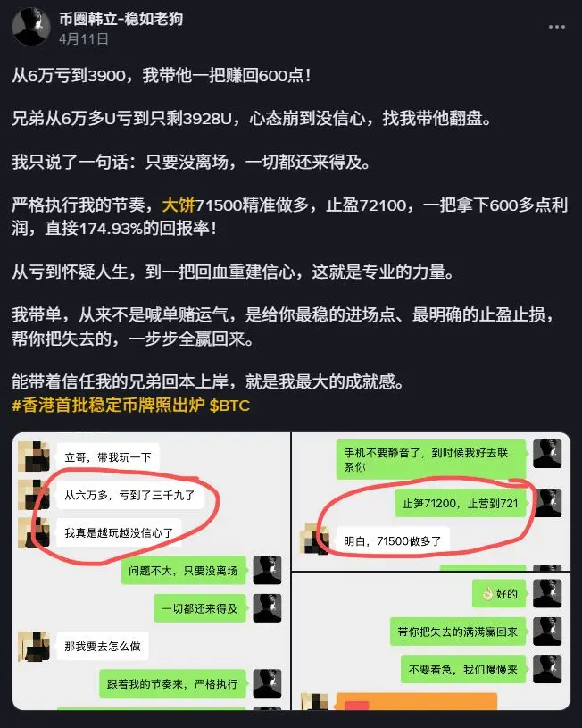Select the green 好的 reply bubble
582x728 pixels.
[x=499, y=594]
